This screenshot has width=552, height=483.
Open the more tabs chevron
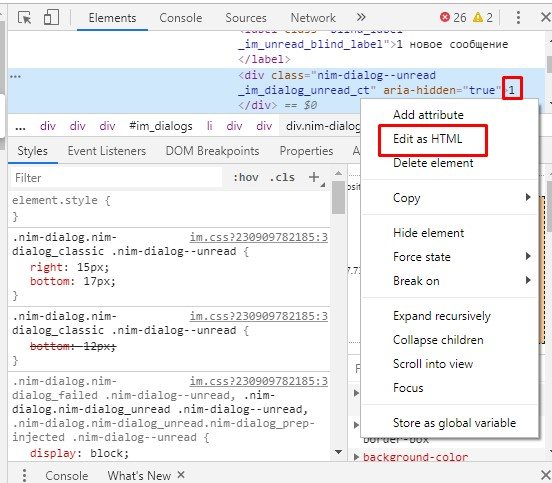(361, 17)
